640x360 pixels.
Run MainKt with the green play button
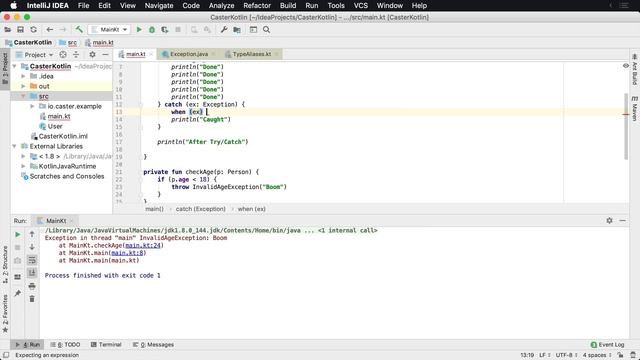pyautogui.click(x=139, y=29)
